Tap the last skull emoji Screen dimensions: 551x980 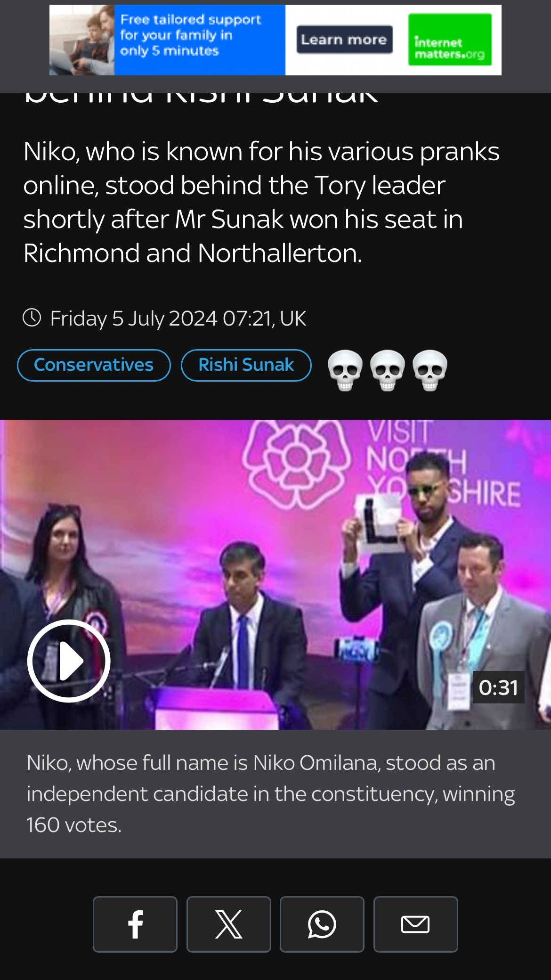(x=429, y=370)
